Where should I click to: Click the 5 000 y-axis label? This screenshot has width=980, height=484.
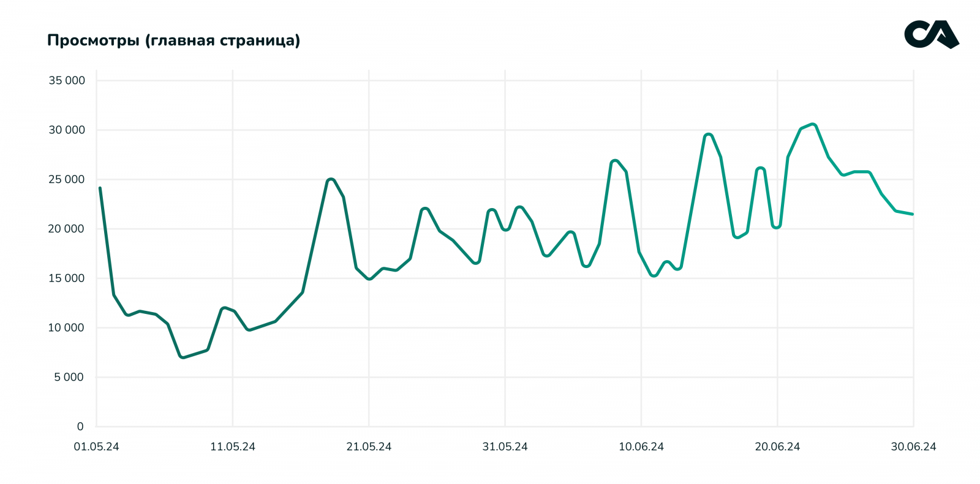(x=69, y=378)
